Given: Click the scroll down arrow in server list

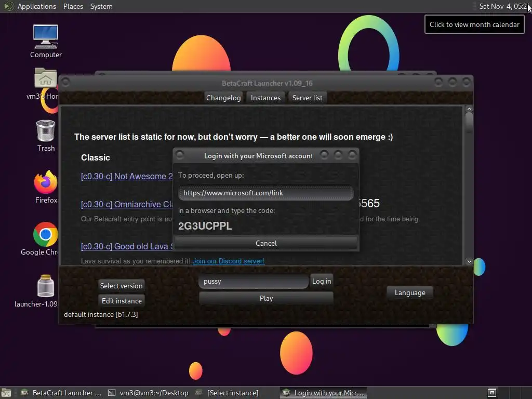Looking at the screenshot, I should (x=469, y=261).
